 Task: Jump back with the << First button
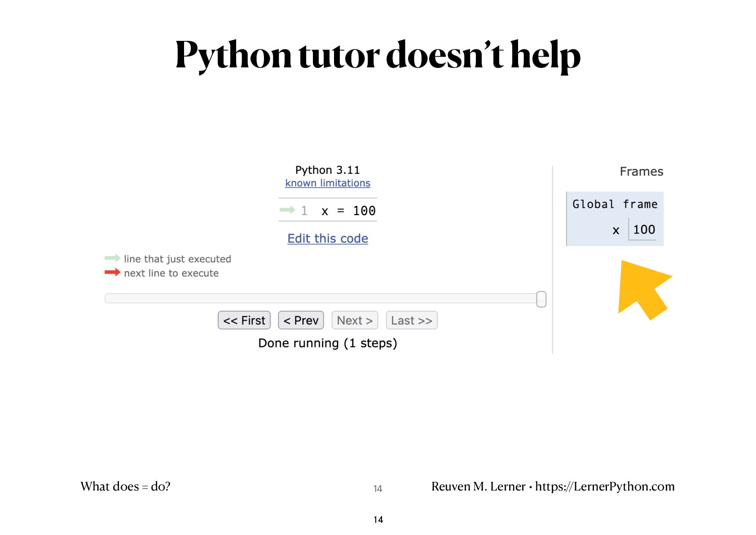pyautogui.click(x=244, y=320)
